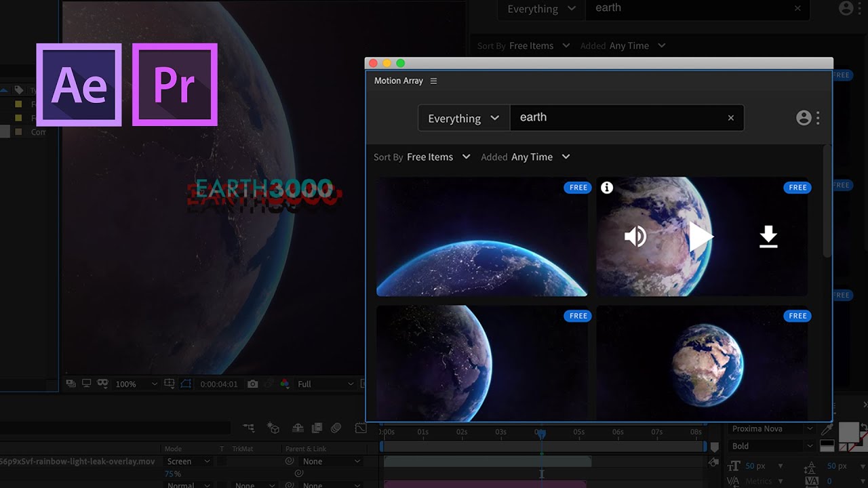Open the 100% magnification dropdown

pyautogui.click(x=136, y=384)
